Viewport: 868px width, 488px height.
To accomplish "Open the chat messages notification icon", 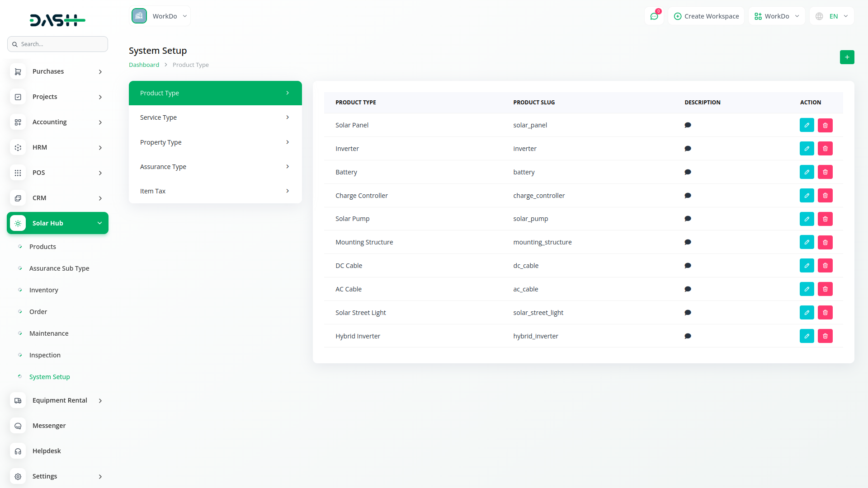I will tap(654, 16).
